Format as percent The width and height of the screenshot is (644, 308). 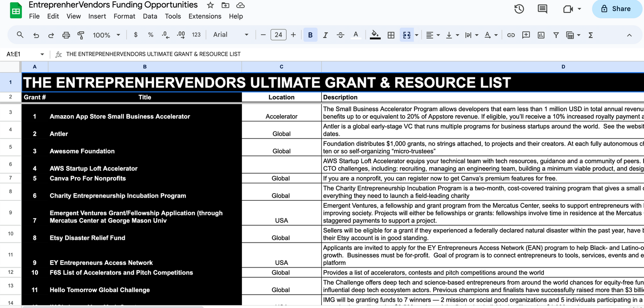(151, 35)
